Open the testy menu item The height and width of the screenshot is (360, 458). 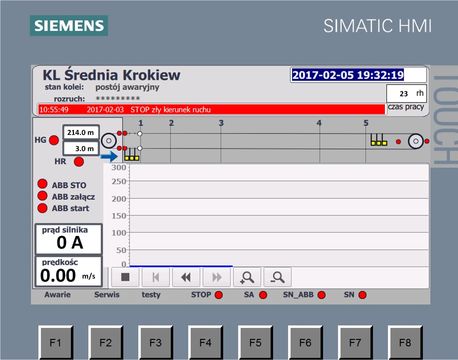point(151,295)
